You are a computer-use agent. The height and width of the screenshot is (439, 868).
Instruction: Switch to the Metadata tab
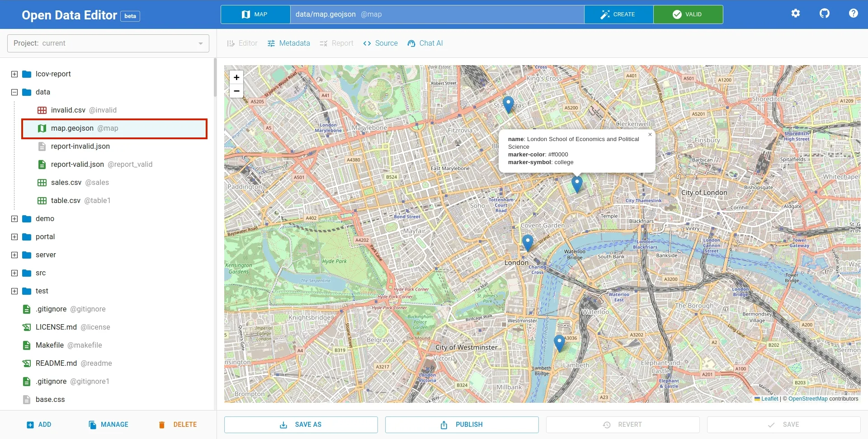288,43
